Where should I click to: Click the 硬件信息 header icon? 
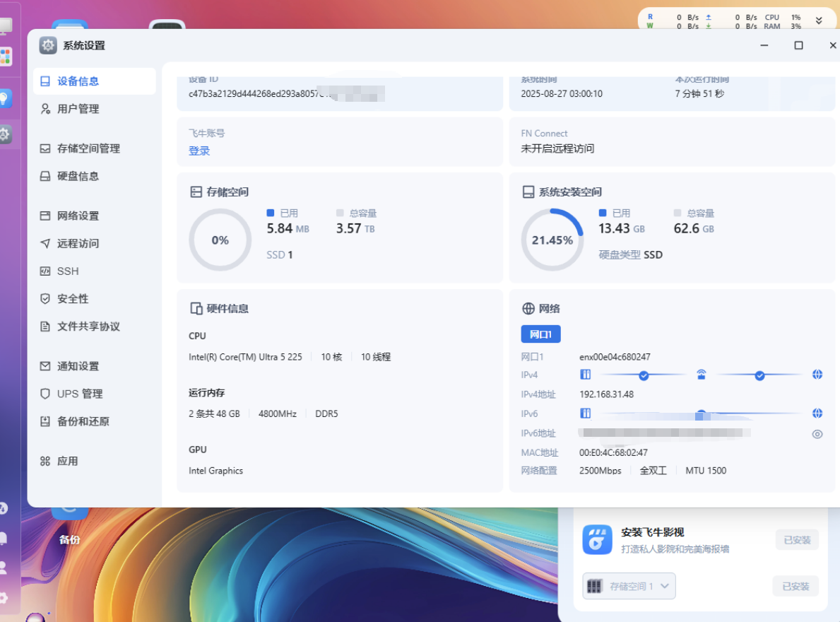click(196, 309)
